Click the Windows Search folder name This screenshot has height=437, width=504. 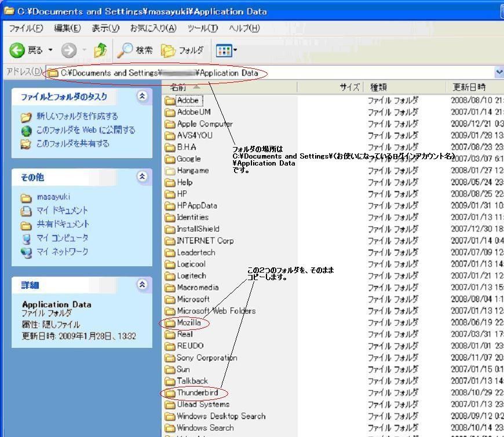click(205, 428)
